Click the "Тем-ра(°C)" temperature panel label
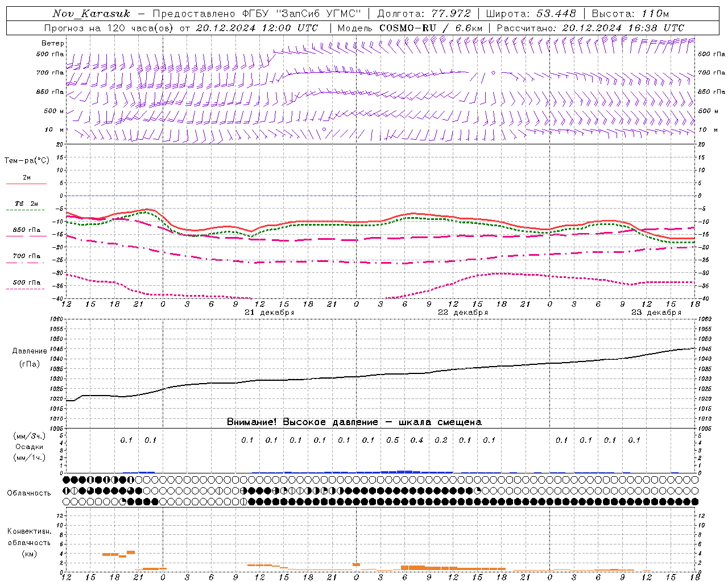728x582 pixels. tap(27, 161)
